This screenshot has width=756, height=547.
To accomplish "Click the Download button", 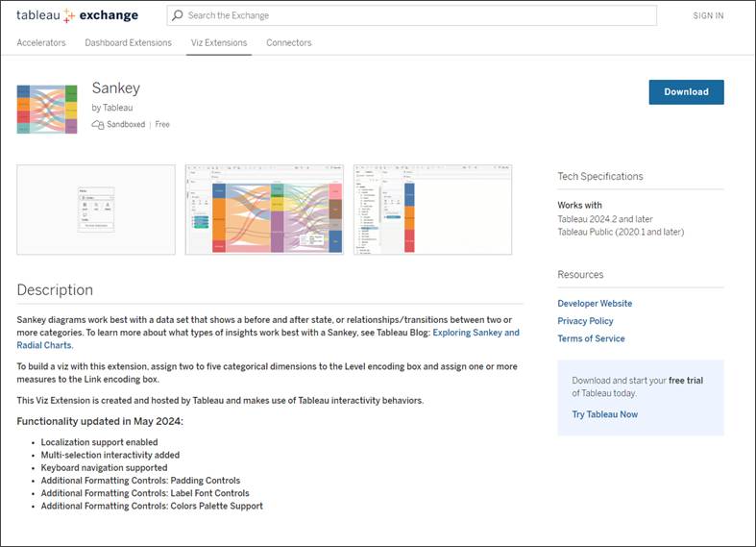I will pyautogui.click(x=686, y=92).
